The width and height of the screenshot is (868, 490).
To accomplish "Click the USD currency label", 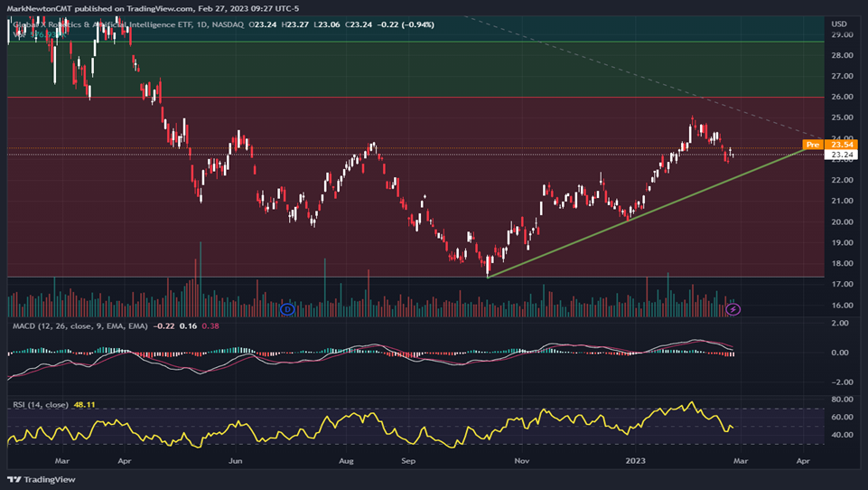I will tap(839, 24).
